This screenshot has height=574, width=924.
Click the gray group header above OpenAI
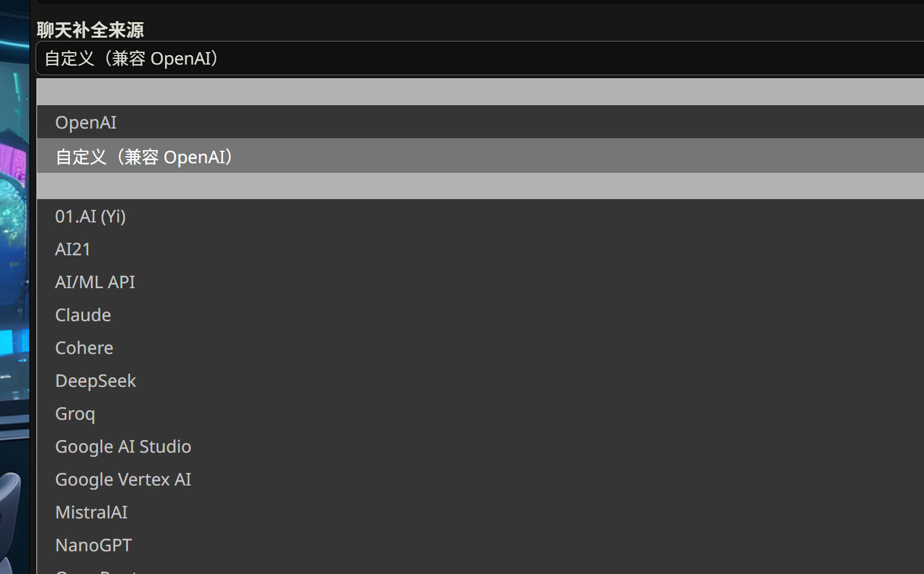478,92
